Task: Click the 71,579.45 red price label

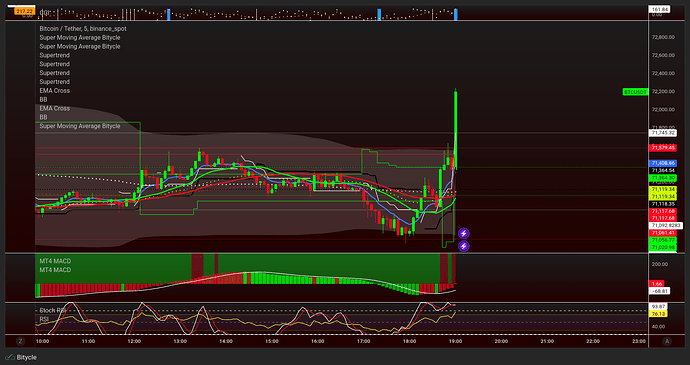Action: pyautogui.click(x=663, y=147)
